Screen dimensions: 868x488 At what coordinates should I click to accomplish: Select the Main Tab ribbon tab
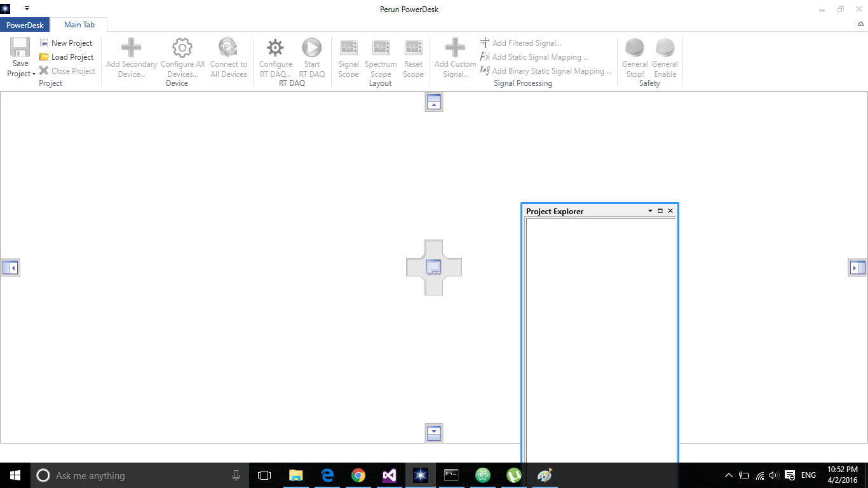[79, 25]
